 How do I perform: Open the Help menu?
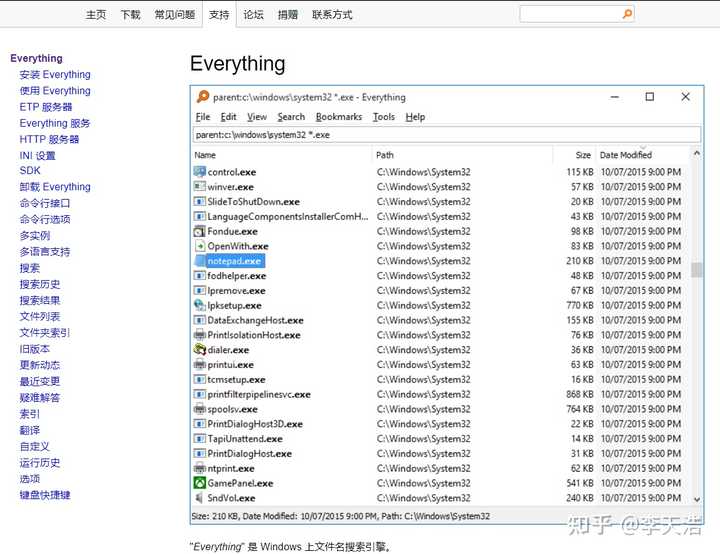pos(415,117)
